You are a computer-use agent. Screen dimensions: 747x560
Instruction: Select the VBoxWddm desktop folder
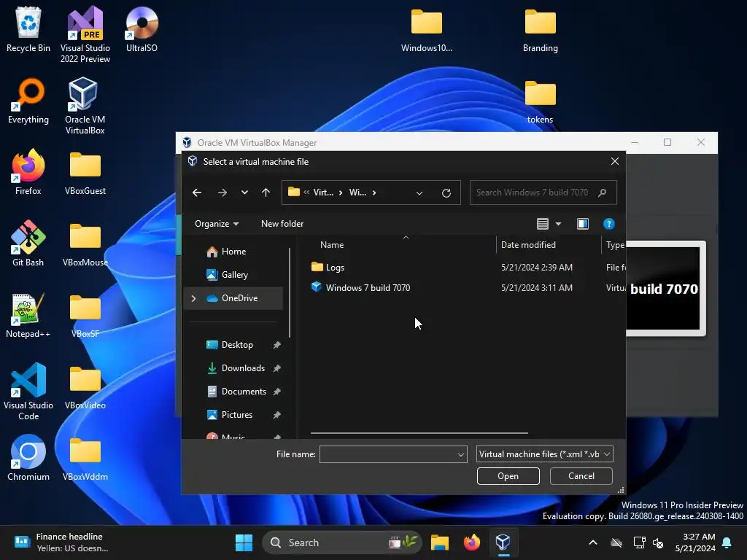(85, 458)
